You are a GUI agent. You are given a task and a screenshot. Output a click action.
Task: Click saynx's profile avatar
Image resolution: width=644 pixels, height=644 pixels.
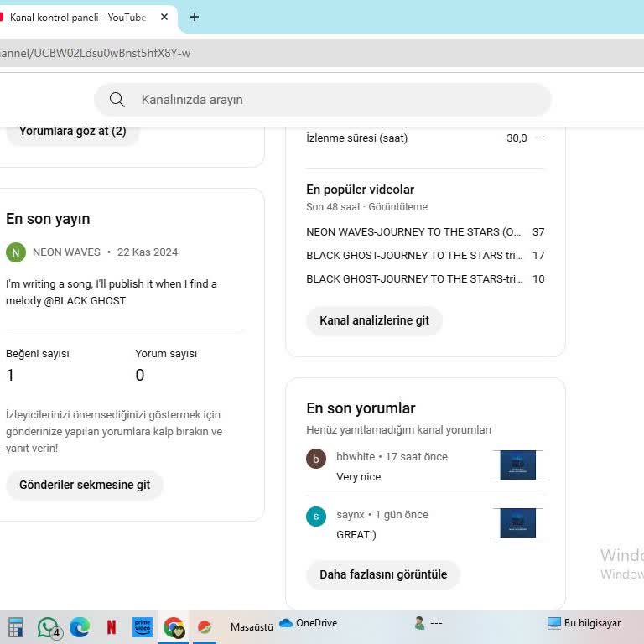coord(316,517)
